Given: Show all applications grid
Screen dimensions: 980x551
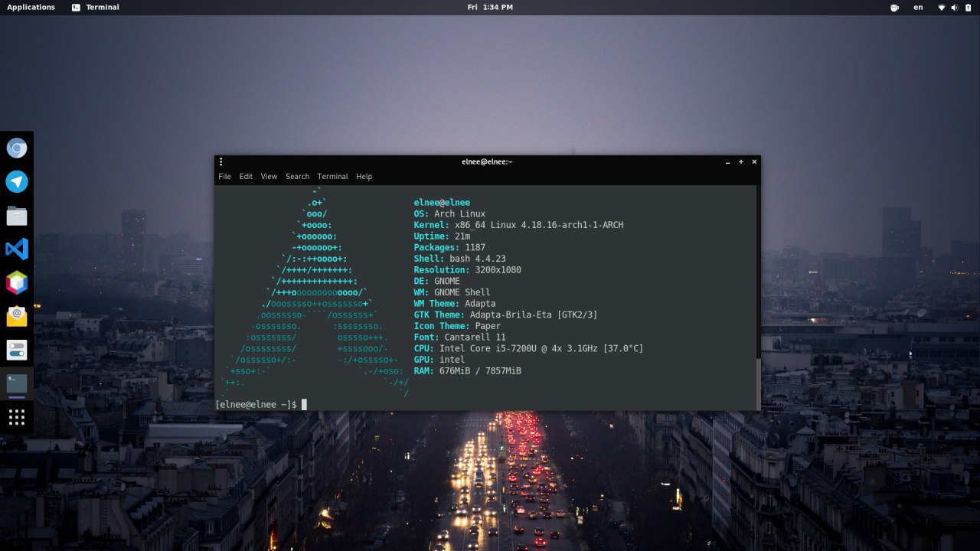Looking at the screenshot, I should click(x=17, y=417).
